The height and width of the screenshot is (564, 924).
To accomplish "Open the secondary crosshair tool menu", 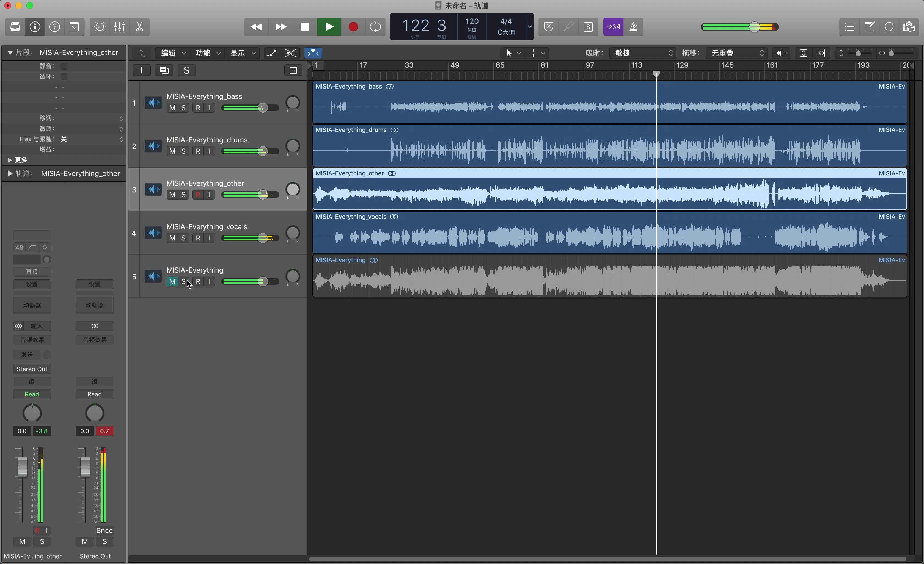I will point(537,53).
